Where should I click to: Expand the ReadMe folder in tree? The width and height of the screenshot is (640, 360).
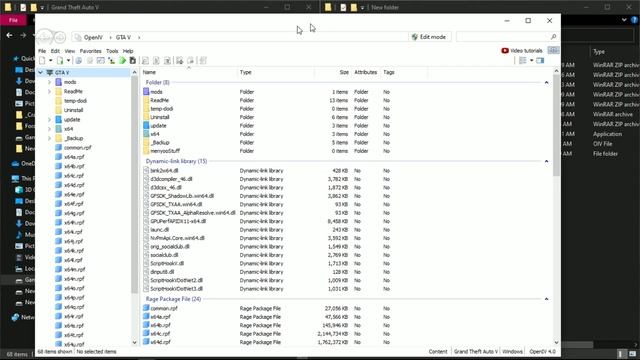coord(49,91)
